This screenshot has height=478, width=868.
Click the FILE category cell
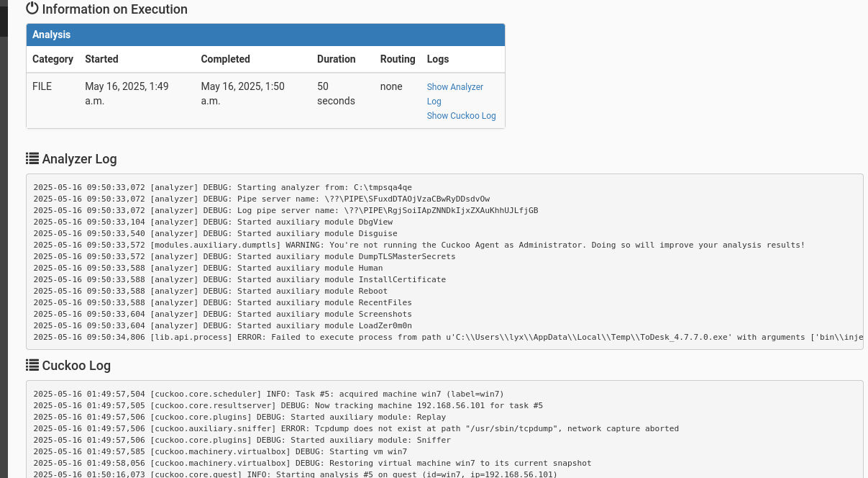tap(42, 86)
